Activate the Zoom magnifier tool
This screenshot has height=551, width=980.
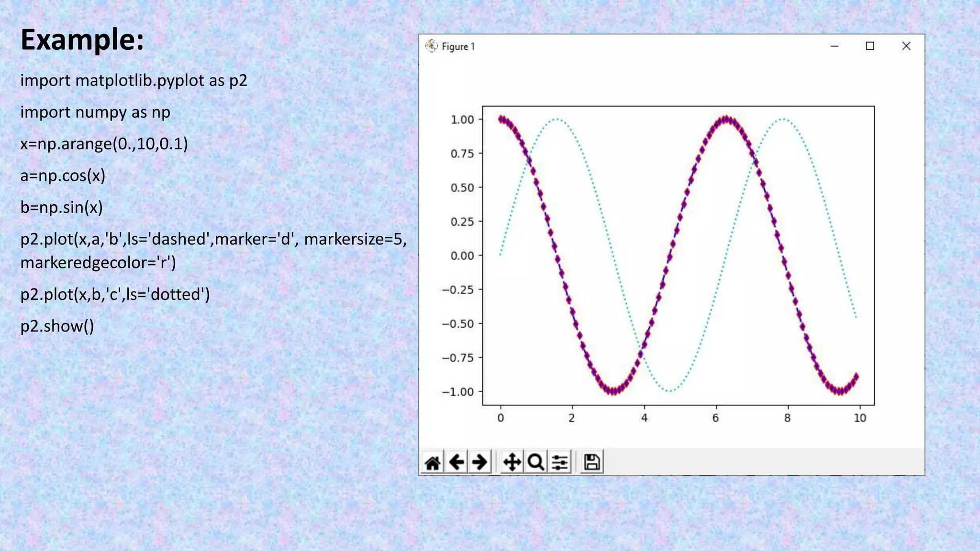[535, 463]
